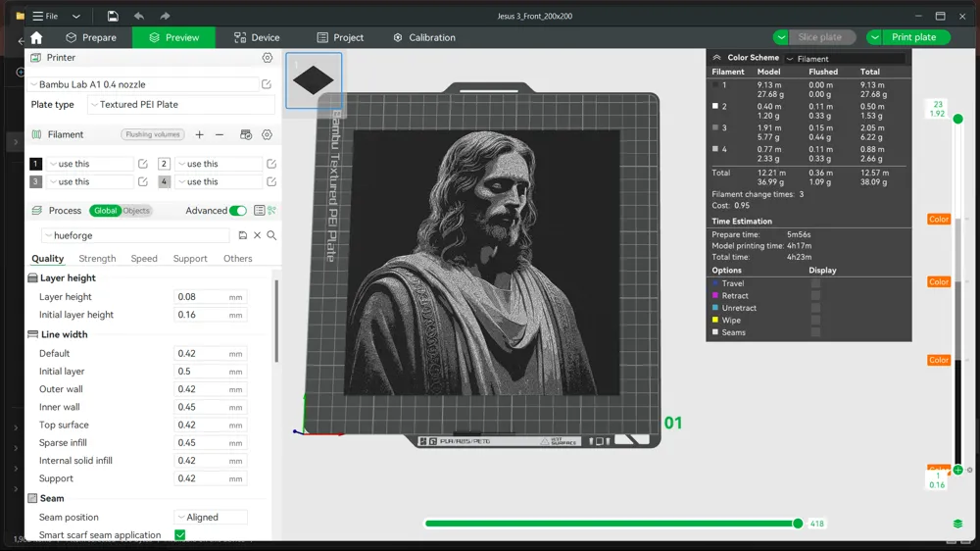Image resolution: width=980 pixels, height=551 pixels.
Task: Switch to the Project tab
Action: pyautogui.click(x=340, y=37)
